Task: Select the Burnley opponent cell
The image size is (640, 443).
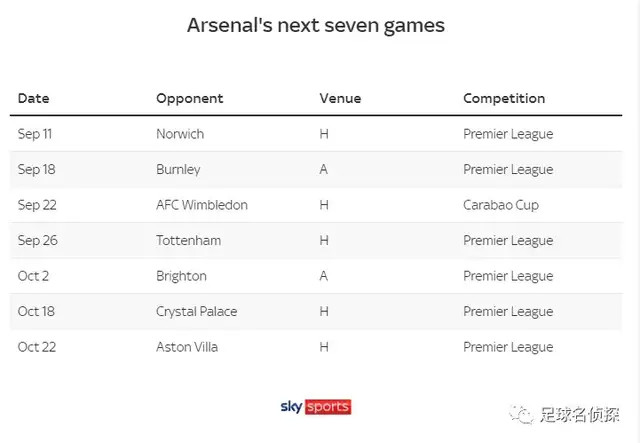Action: pyautogui.click(x=178, y=169)
